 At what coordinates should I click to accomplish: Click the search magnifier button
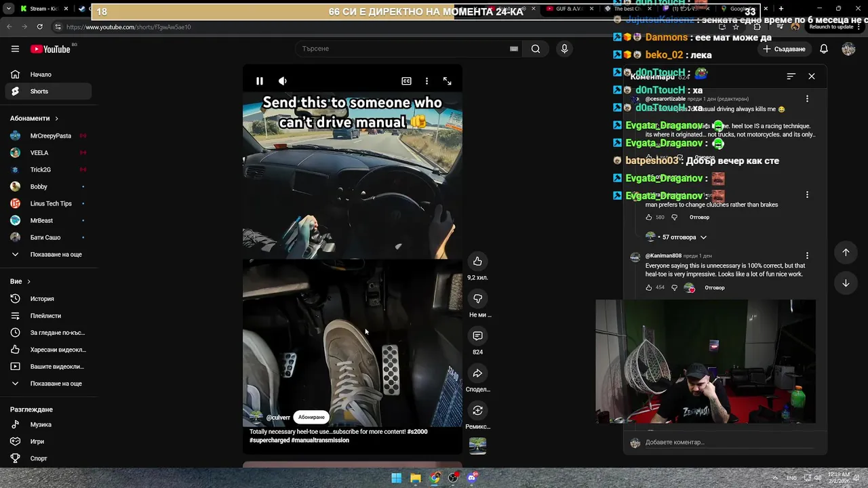(x=536, y=49)
